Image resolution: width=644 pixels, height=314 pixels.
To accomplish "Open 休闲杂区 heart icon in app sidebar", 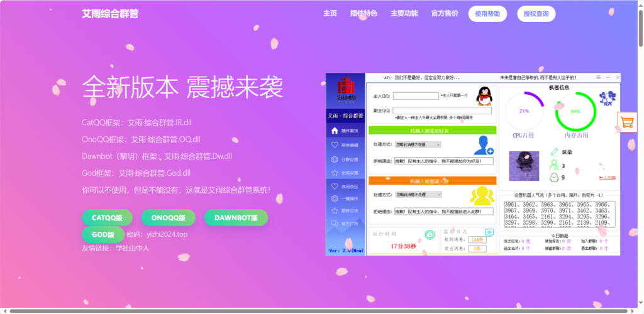I will [x=335, y=186].
